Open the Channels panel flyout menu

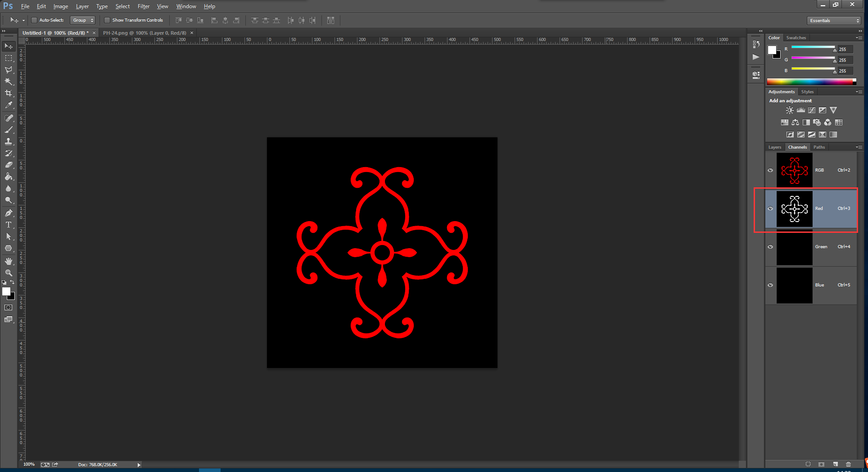859,147
